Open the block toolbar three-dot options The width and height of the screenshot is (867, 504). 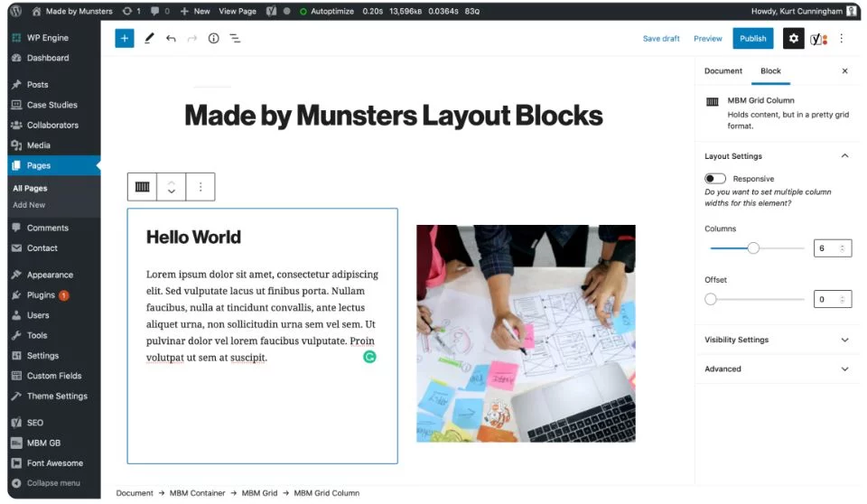click(x=200, y=187)
